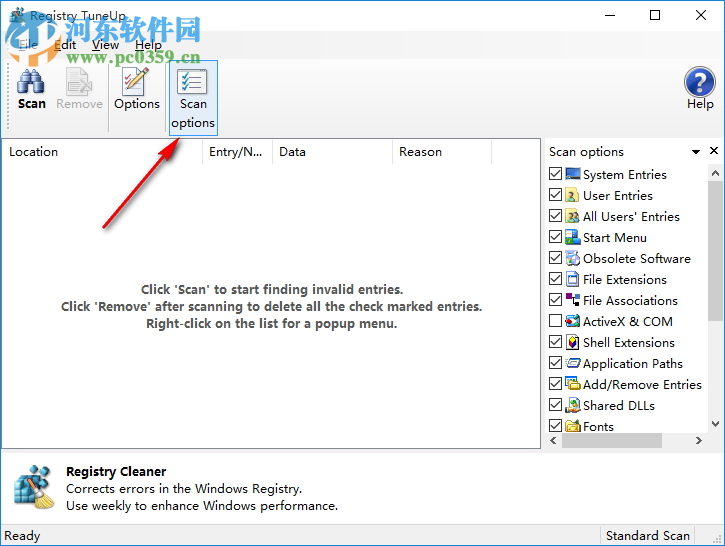This screenshot has width=725, height=546.
Task: Open the File menu
Action: click(x=28, y=45)
